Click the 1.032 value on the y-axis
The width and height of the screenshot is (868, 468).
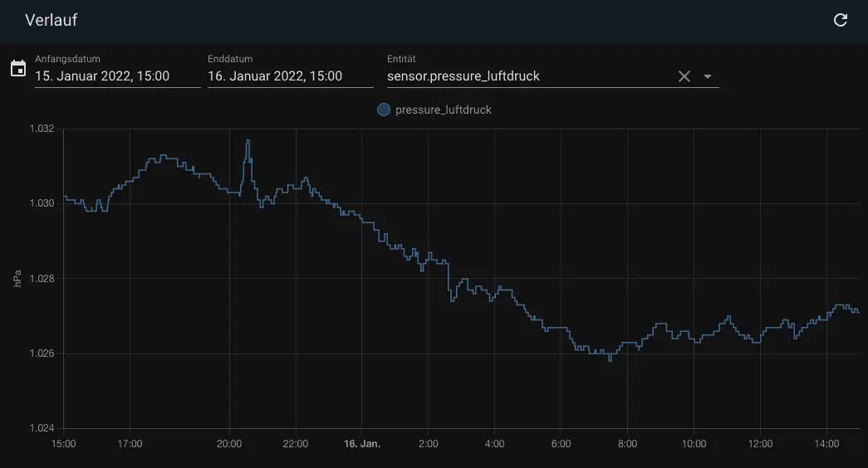42,129
